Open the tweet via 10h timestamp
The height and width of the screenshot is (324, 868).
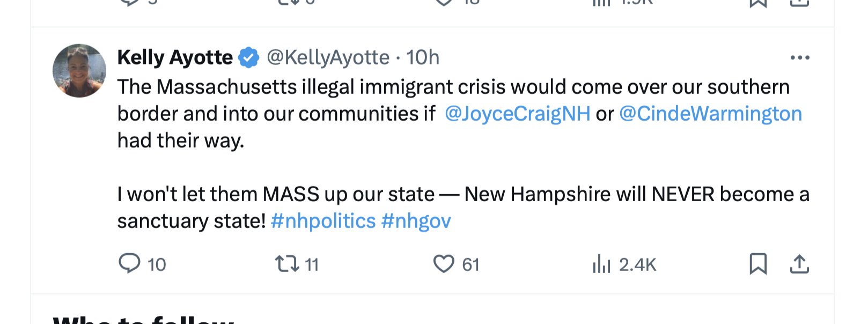click(x=423, y=57)
